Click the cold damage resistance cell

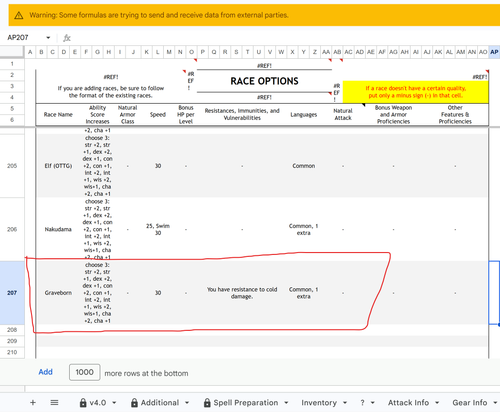coord(242,293)
